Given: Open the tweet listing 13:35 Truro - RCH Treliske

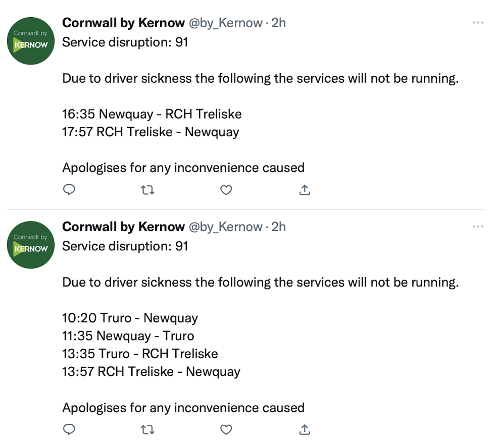Looking at the screenshot, I should (x=140, y=354).
